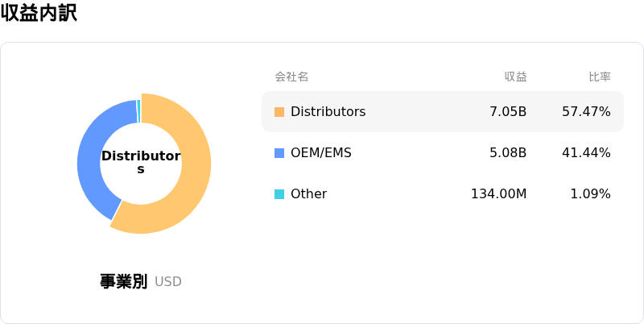Click the orange Distributors legend swatch
Image resolution: width=644 pixels, height=324 pixels.
(x=279, y=112)
